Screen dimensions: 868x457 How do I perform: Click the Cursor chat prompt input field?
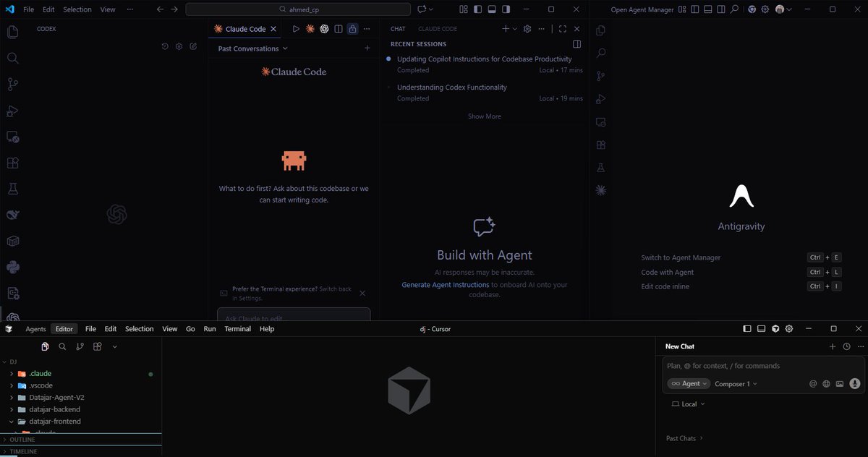pyautogui.click(x=762, y=366)
